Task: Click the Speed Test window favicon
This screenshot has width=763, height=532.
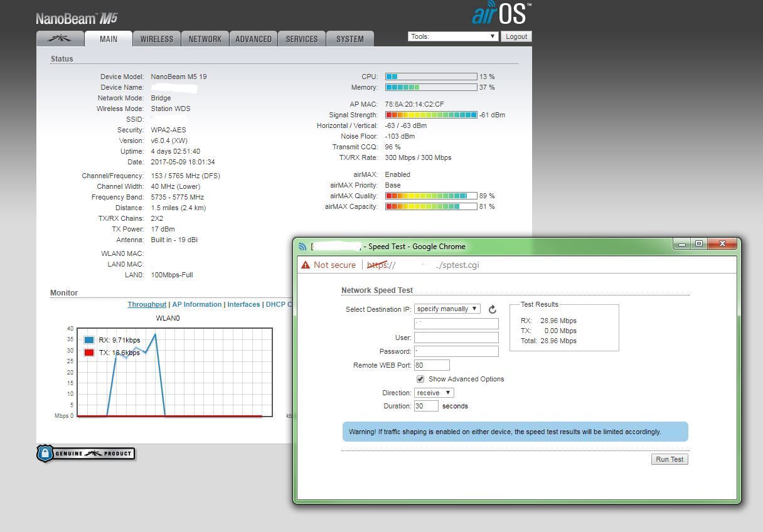Action: [302, 247]
